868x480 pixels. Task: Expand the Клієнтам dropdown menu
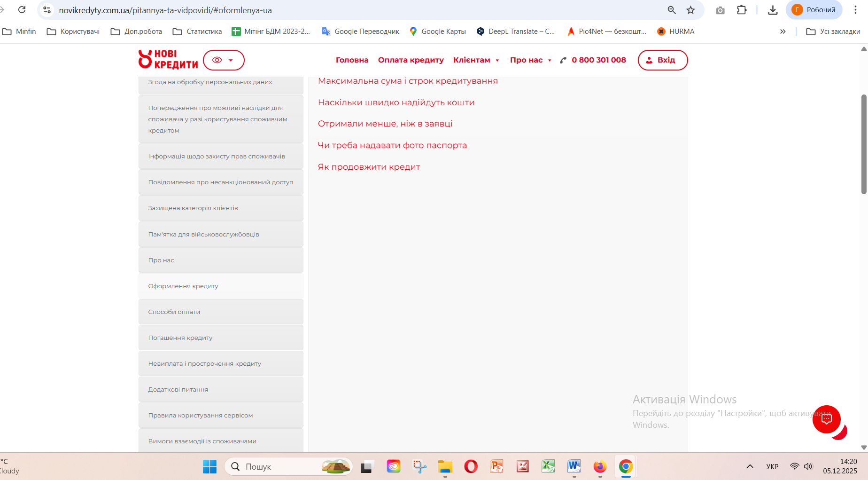click(x=476, y=60)
